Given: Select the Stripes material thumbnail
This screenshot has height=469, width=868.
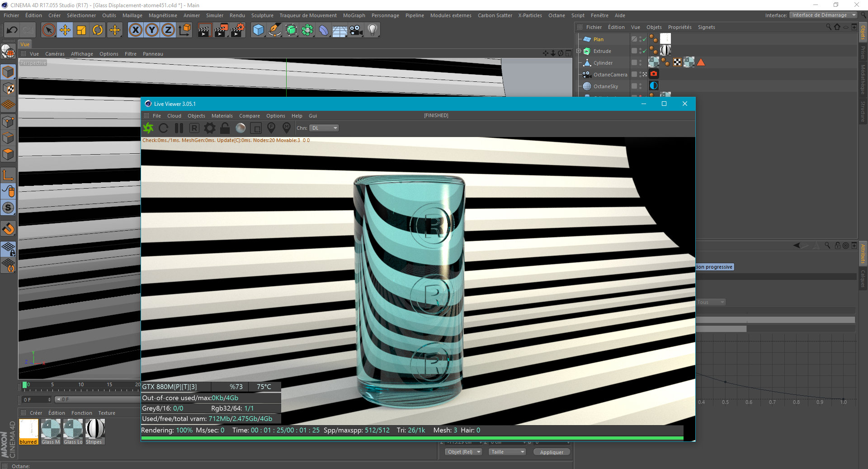Looking at the screenshot, I should [x=95, y=429].
